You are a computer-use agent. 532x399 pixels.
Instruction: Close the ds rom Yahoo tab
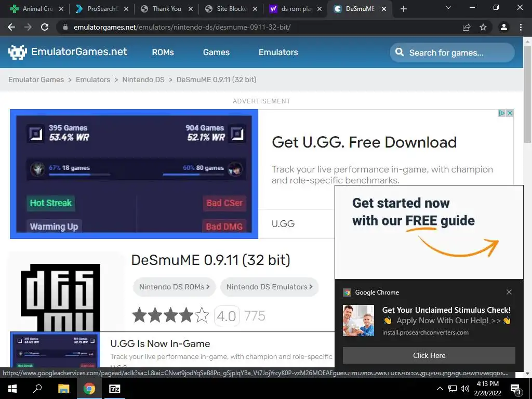320,9
